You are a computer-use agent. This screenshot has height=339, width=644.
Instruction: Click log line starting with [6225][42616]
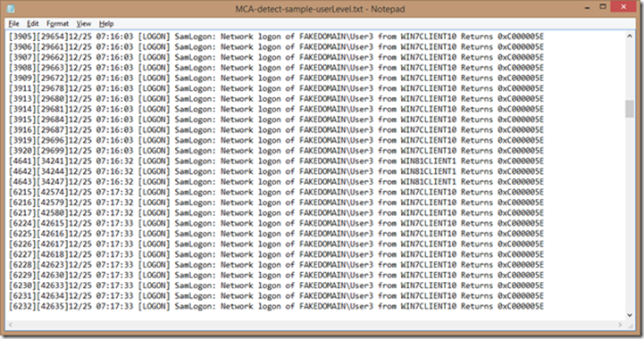(x=276, y=234)
